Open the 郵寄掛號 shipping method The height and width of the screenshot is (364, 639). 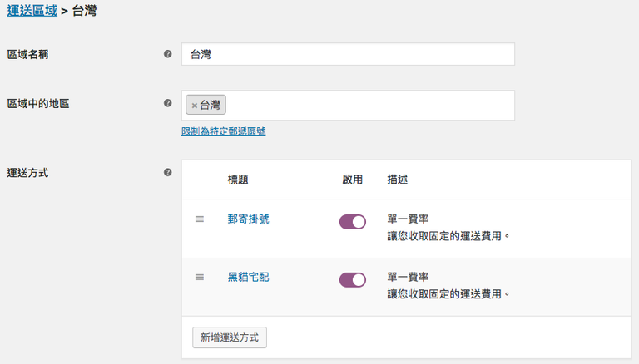point(248,219)
